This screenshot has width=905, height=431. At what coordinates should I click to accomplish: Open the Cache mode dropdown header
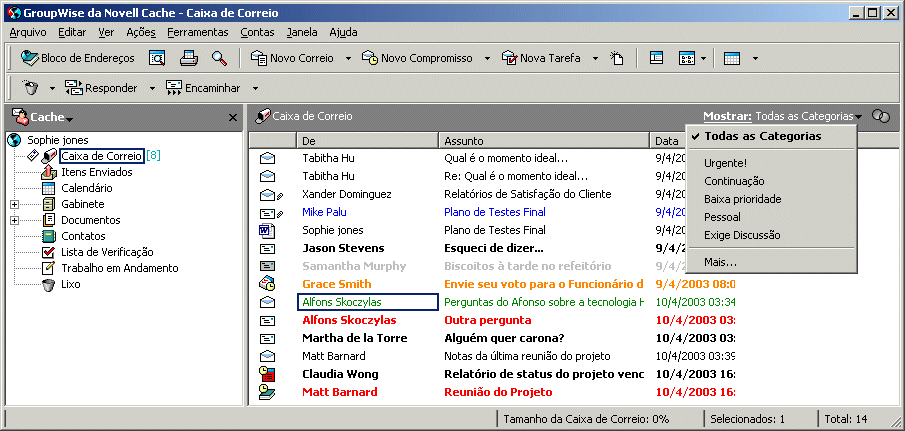click(x=43, y=117)
